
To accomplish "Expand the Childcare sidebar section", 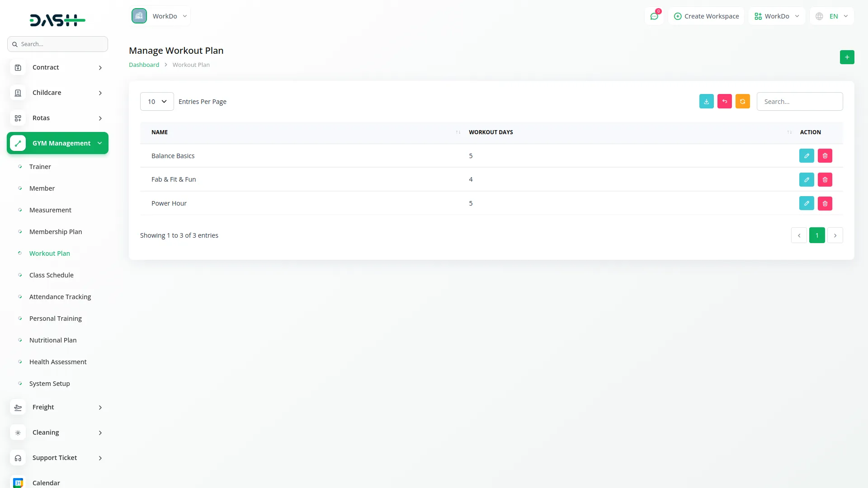I will pos(57,93).
